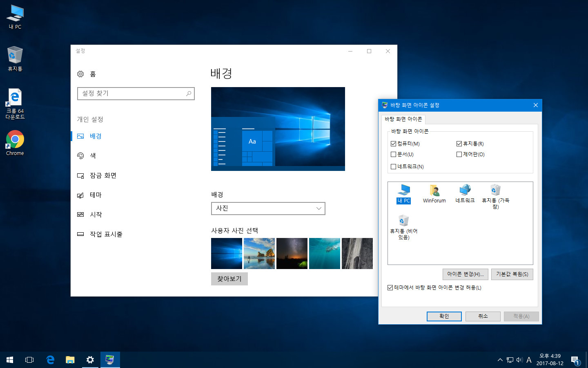Click the 아이콘 변경(H)... button
588x368 pixels.
tap(465, 274)
